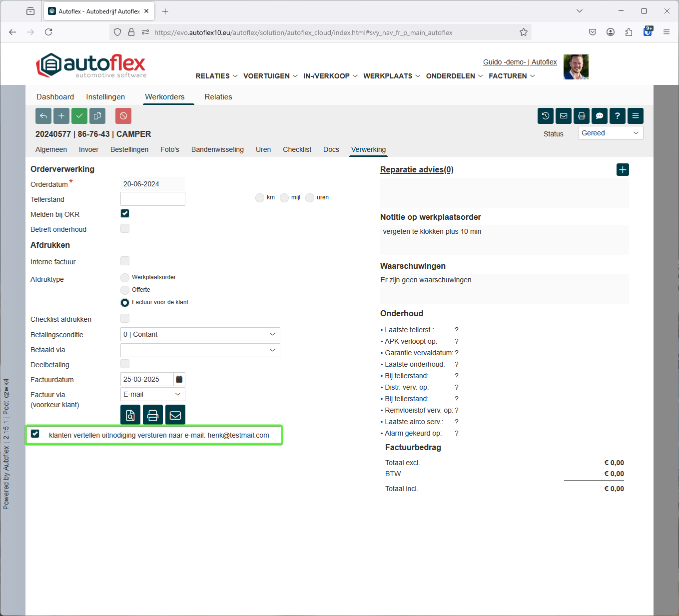Click the Tellerstand input field
The width and height of the screenshot is (679, 616).
(152, 199)
